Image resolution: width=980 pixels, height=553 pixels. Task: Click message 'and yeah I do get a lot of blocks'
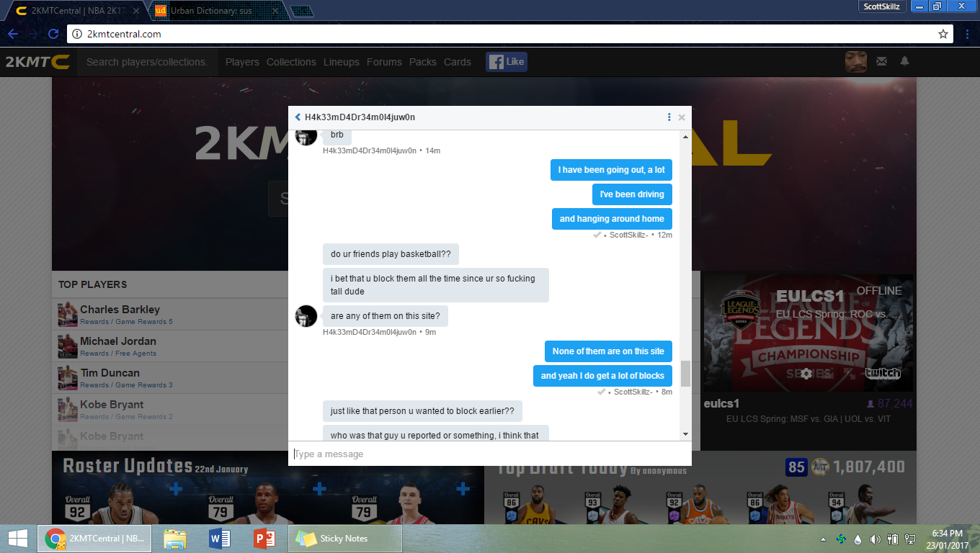coord(602,376)
